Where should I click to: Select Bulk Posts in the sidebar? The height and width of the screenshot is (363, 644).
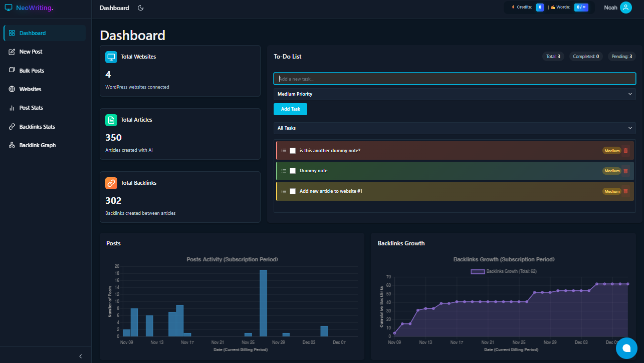click(x=32, y=70)
